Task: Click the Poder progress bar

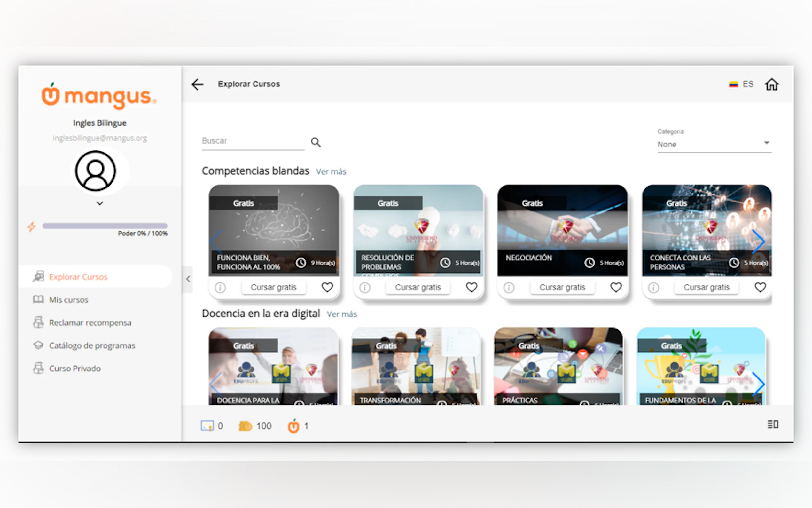Action: click(x=105, y=226)
